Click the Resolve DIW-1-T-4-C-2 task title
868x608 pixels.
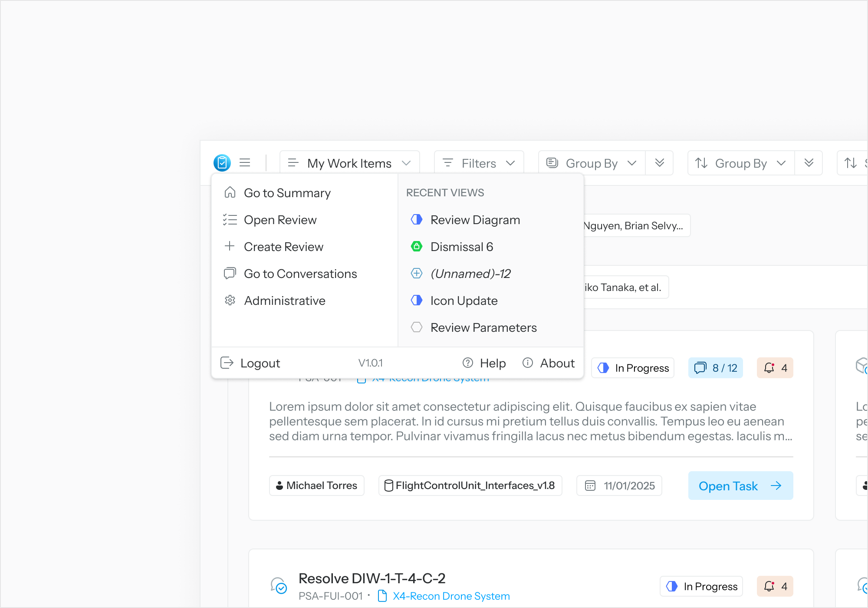pos(372,578)
